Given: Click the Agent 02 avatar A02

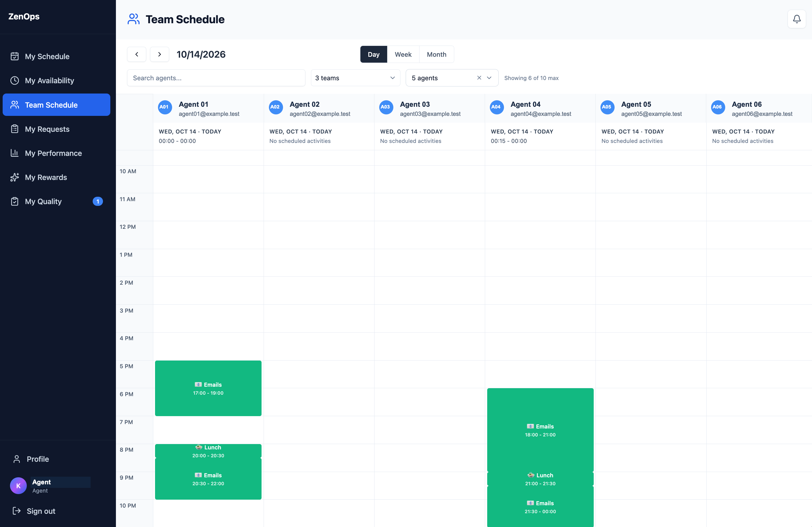Looking at the screenshot, I should 275,107.
